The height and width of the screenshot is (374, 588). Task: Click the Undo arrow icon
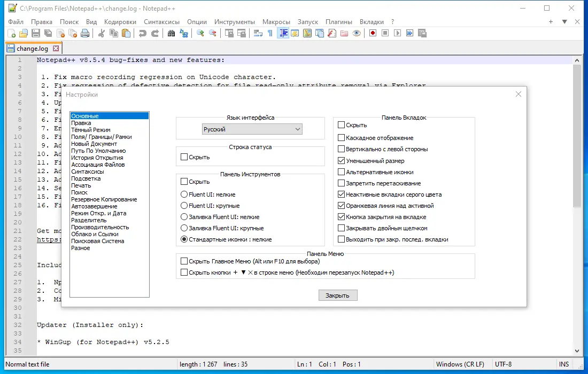click(143, 33)
